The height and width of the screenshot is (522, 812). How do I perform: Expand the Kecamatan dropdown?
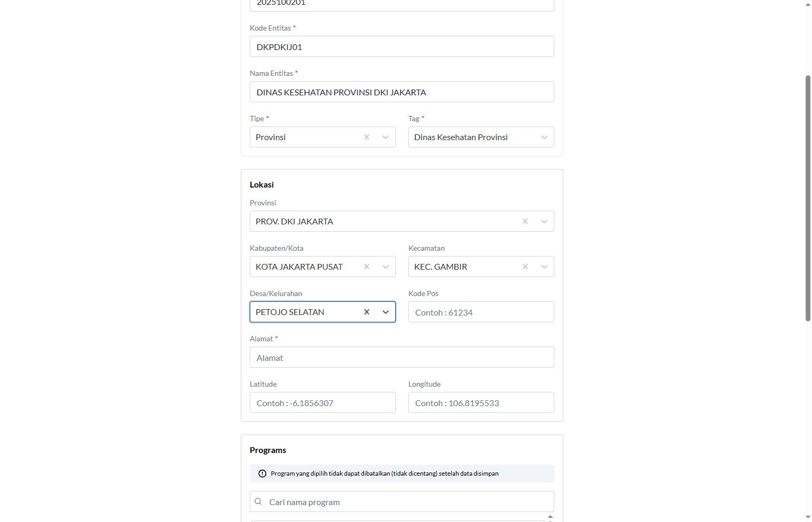pyautogui.click(x=544, y=267)
